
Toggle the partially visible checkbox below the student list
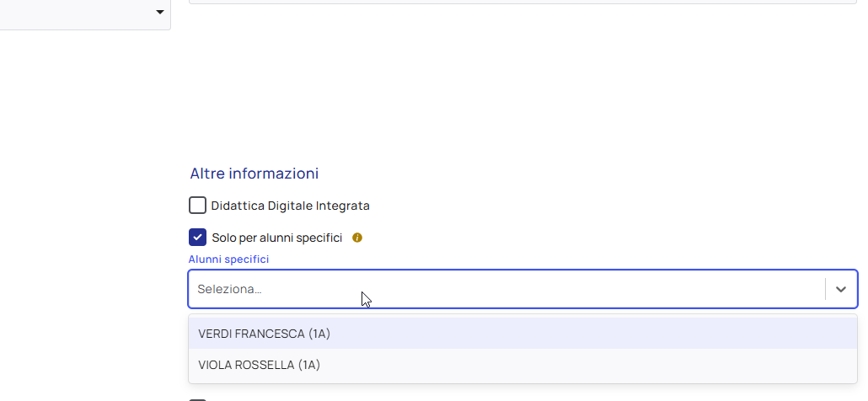(x=198, y=399)
